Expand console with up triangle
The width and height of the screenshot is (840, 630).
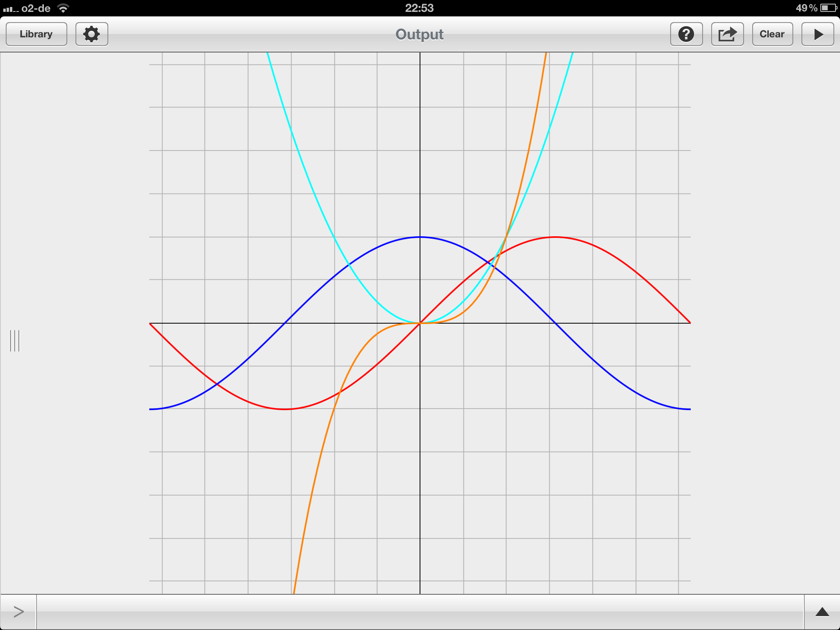click(822, 612)
